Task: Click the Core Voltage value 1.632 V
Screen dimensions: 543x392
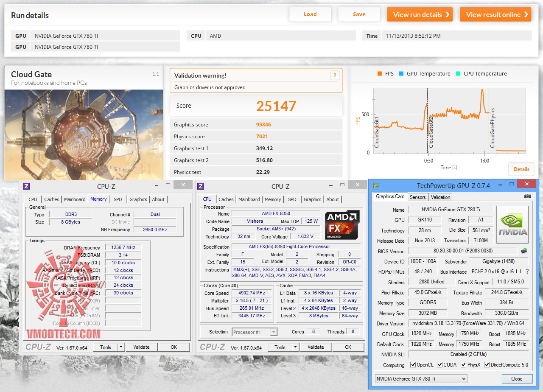Action: [x=305, y=236]
